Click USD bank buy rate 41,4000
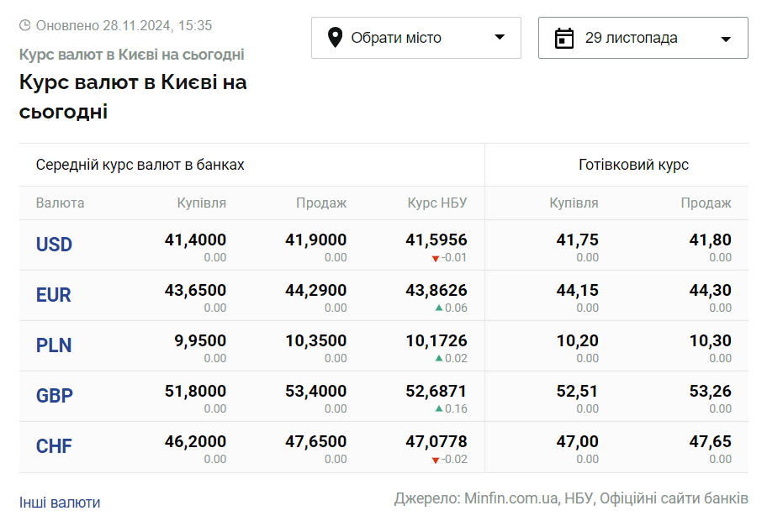Screen dimensions: 767x532 196,240
